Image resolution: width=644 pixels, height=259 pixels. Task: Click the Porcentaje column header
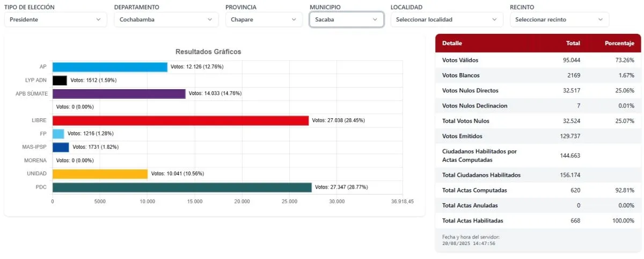point(619,43)
